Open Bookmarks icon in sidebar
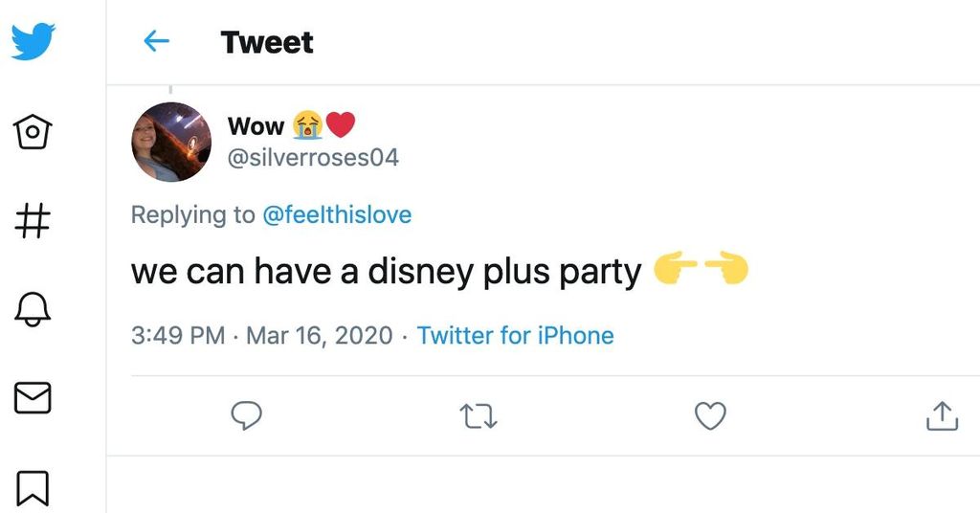The height and width of the screenshot is (513, 980). (33, 487)
